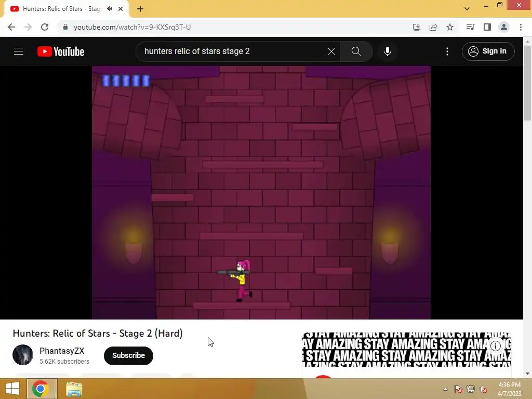Open the Chrome three-dot menu

click(521, 27)
